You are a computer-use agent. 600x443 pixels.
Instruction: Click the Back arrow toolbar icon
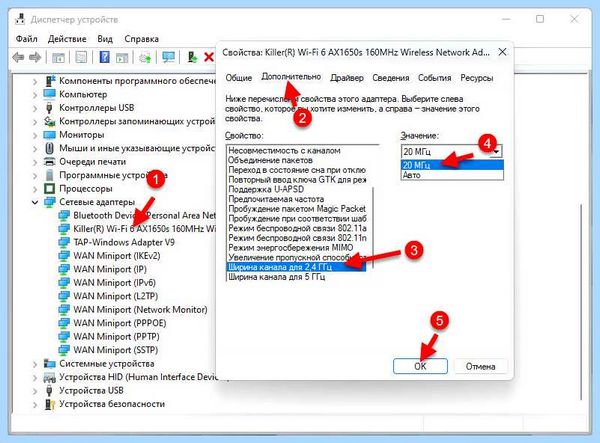click(x=18, y=57)
